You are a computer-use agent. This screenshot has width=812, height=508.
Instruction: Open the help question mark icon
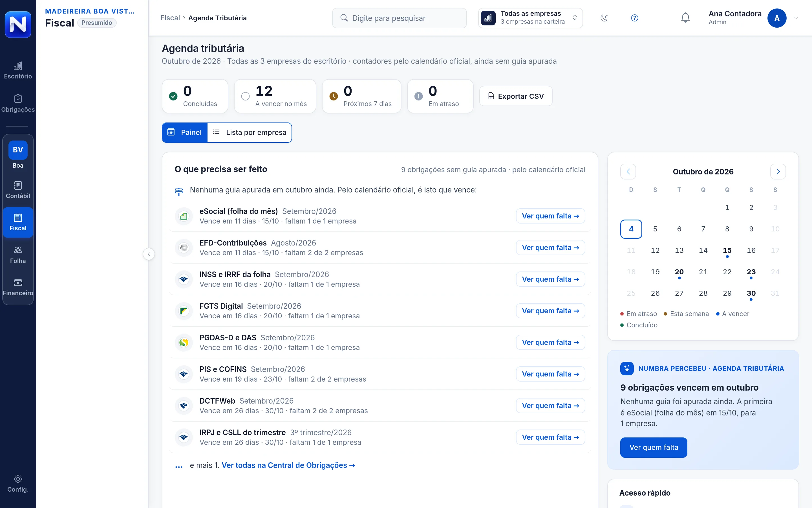click(x=634, y=18)
